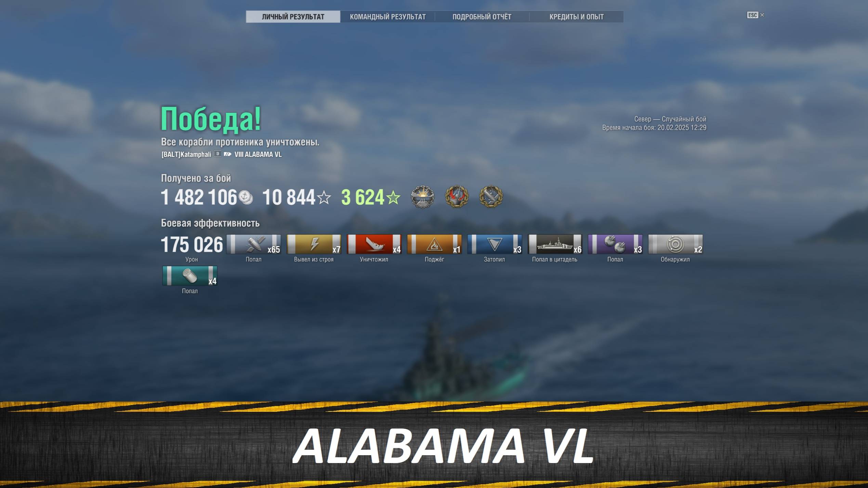Click the Попал в цитадель ribbon
868x488 pixels.
coord(555,244)
